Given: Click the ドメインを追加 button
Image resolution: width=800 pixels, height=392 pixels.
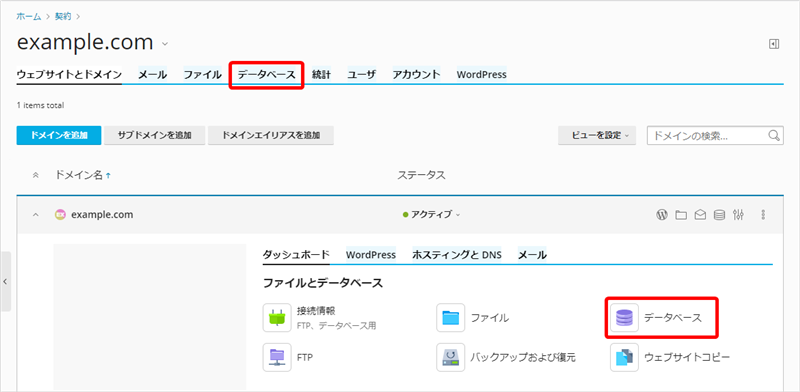Looking at the screenshot, I should pyautogui.click(x=59, y=135).
